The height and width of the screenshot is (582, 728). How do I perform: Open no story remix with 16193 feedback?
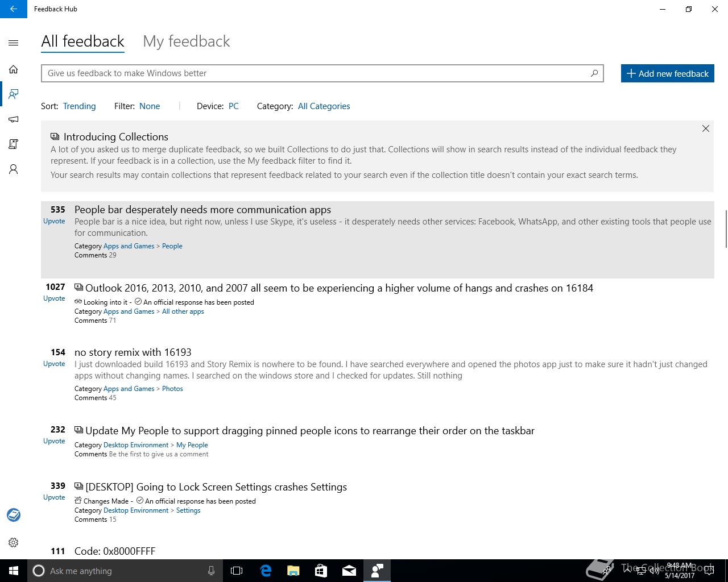(x=133, y=352)
